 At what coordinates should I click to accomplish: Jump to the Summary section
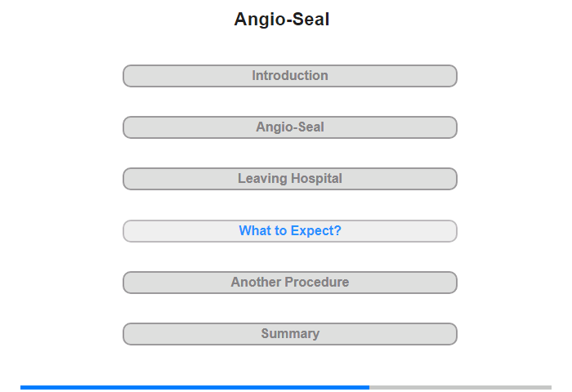point(289,334)
